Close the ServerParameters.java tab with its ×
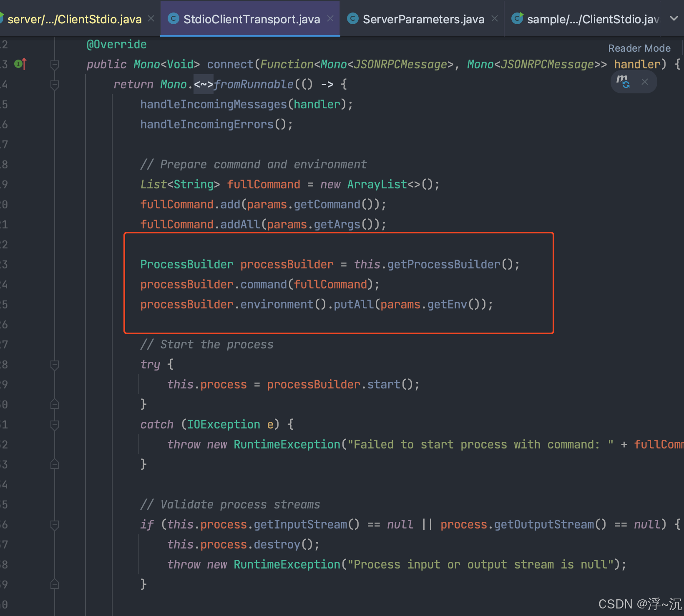 [x=495, y=19]
